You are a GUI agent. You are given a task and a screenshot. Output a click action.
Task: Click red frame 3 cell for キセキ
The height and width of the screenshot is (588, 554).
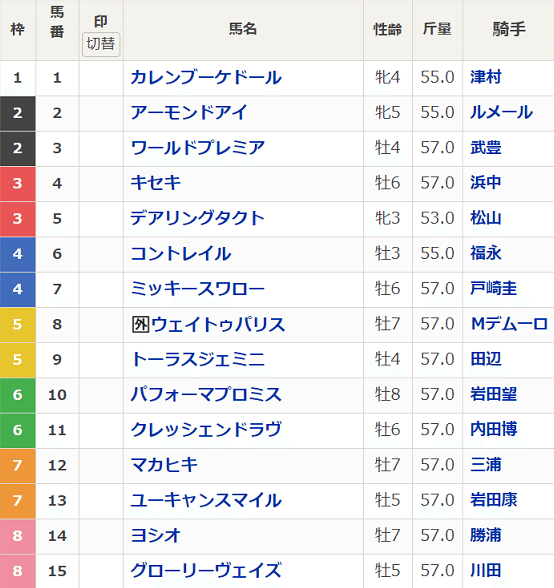18,183
